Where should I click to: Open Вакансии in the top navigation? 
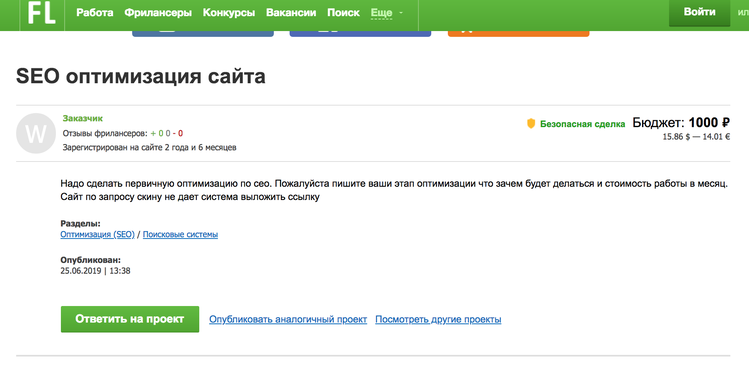[291, 13]
